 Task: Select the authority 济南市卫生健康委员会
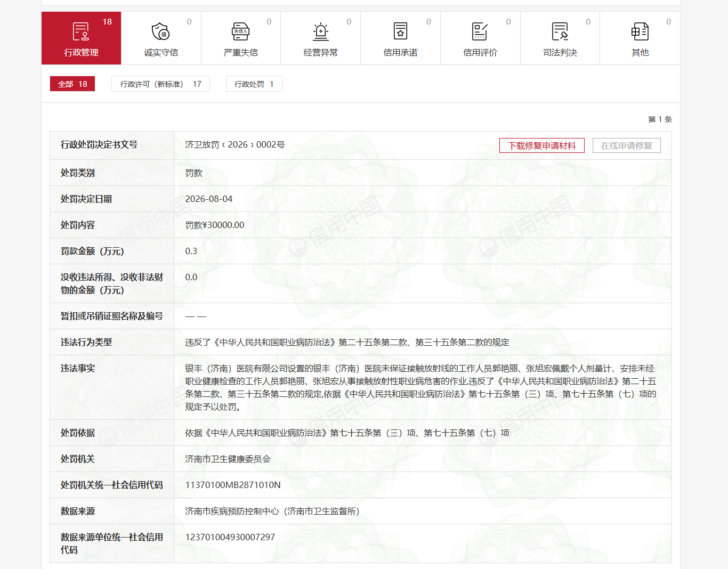point(228,459)
